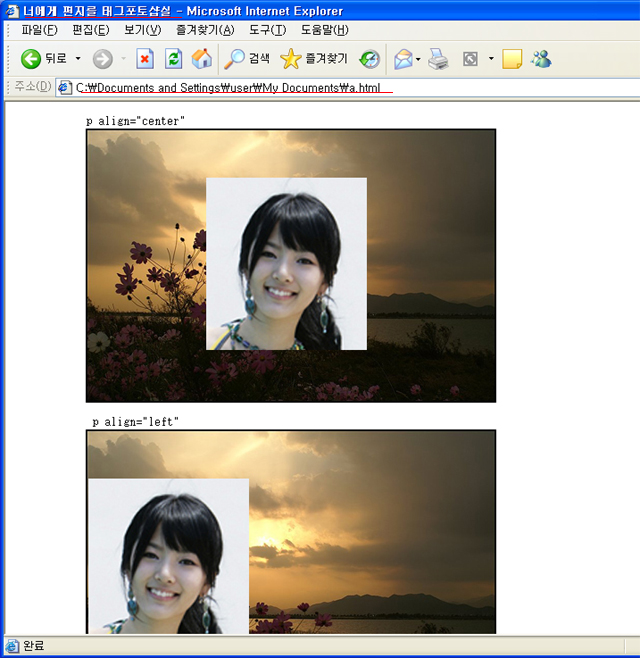
Task: Open the Back button history dropdown arrow
Action: pyautogui.click(x=78, y=58)
